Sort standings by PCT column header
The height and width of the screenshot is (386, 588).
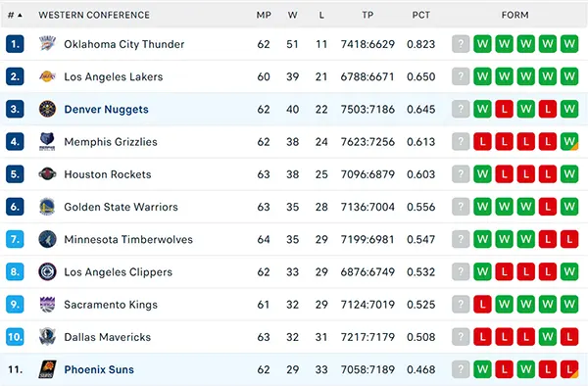(421, 15)
